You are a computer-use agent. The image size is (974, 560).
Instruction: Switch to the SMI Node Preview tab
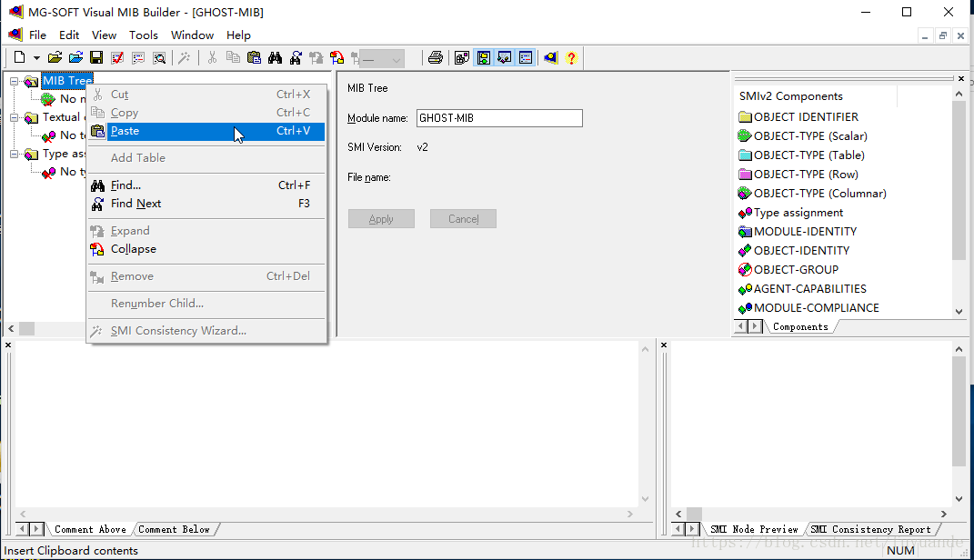(754, 530)
